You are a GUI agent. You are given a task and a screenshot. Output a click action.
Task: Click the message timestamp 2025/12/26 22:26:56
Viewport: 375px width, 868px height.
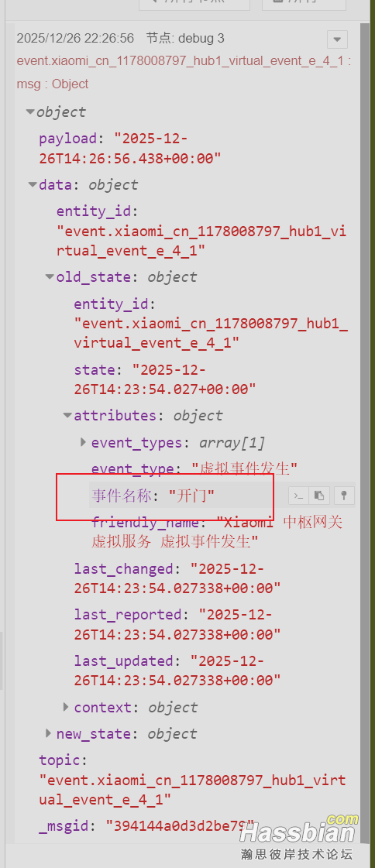click(75, 38)
